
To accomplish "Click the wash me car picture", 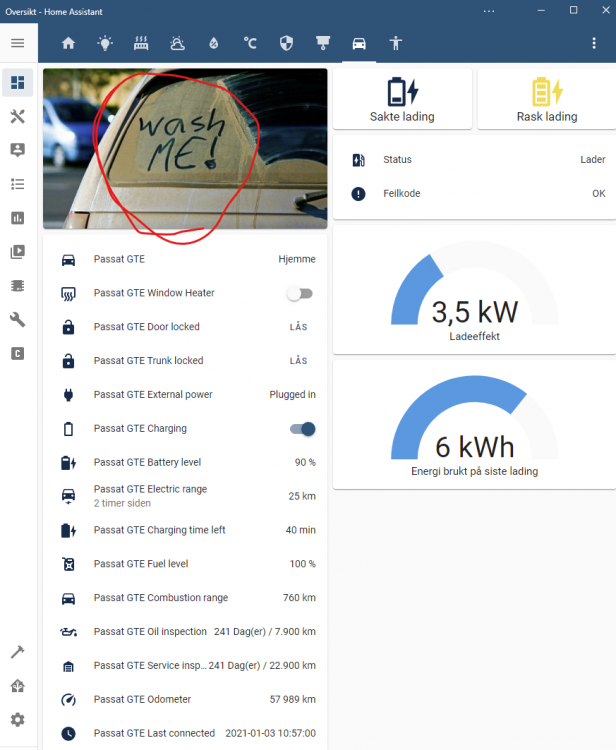I will [185, 148].
